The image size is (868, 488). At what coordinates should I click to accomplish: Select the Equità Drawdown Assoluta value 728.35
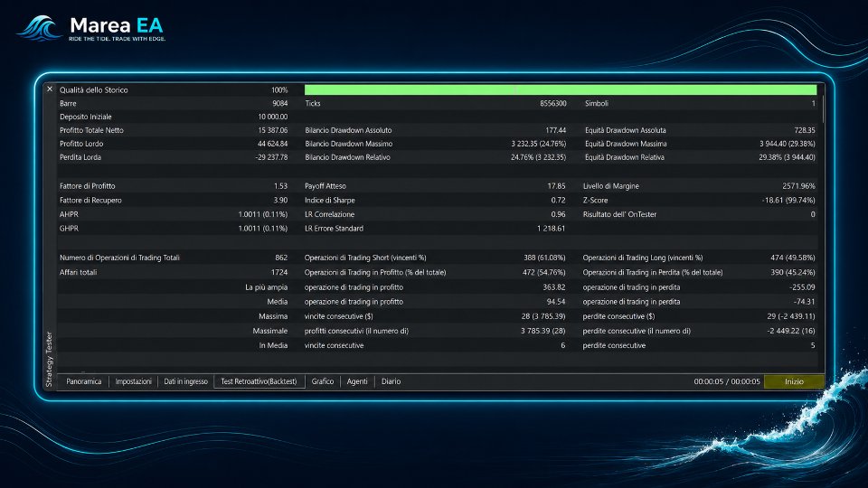(805, 130)
